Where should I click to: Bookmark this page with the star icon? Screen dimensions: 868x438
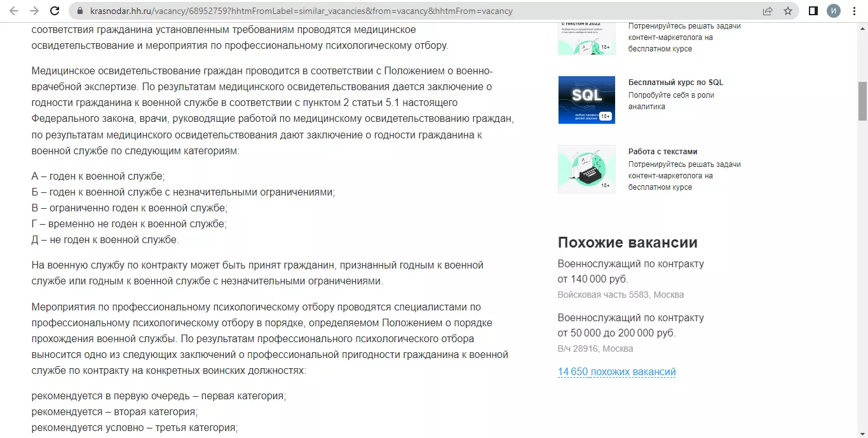coord(788,11)
